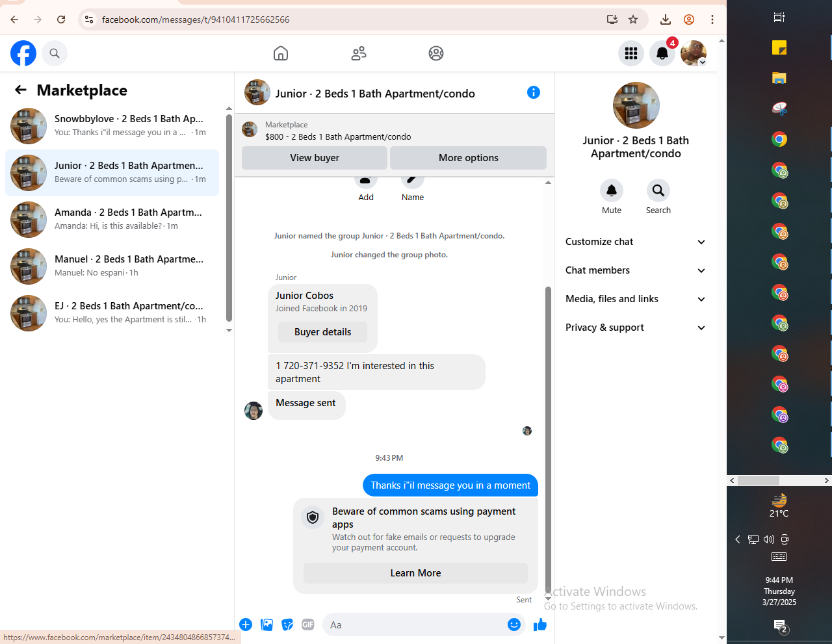Viewport: 832px width, 644px height.
Task: Focus the message input field
Action: [417, 625]
